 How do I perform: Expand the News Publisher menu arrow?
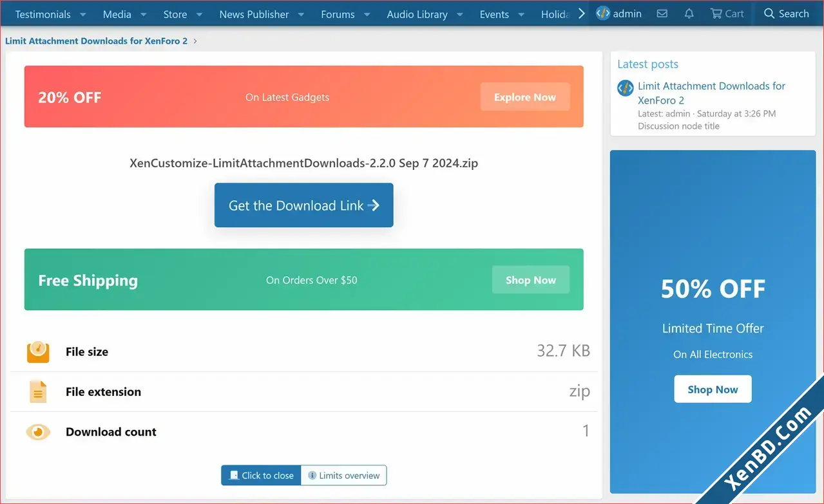[301, 14]
